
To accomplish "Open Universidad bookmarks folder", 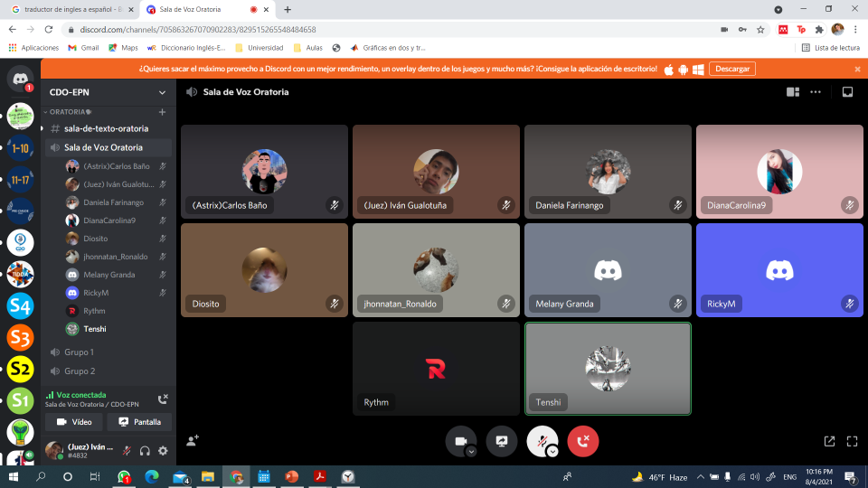I will point(259,48).
